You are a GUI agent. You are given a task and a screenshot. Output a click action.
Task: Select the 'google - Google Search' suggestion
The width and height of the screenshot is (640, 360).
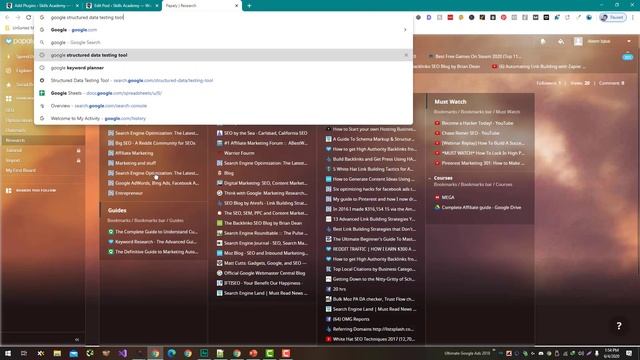click(x=224, y=42)
